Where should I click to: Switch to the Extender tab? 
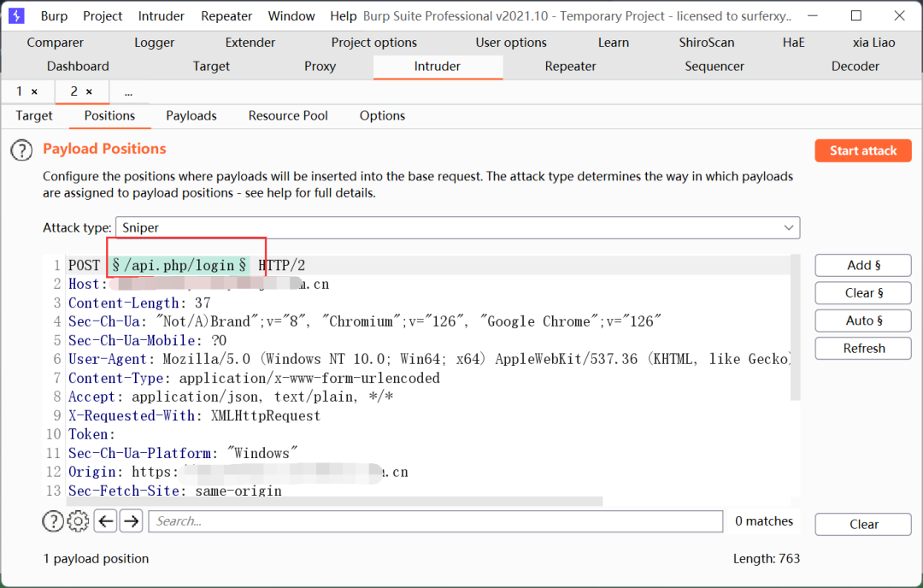[x=250, y=43]
